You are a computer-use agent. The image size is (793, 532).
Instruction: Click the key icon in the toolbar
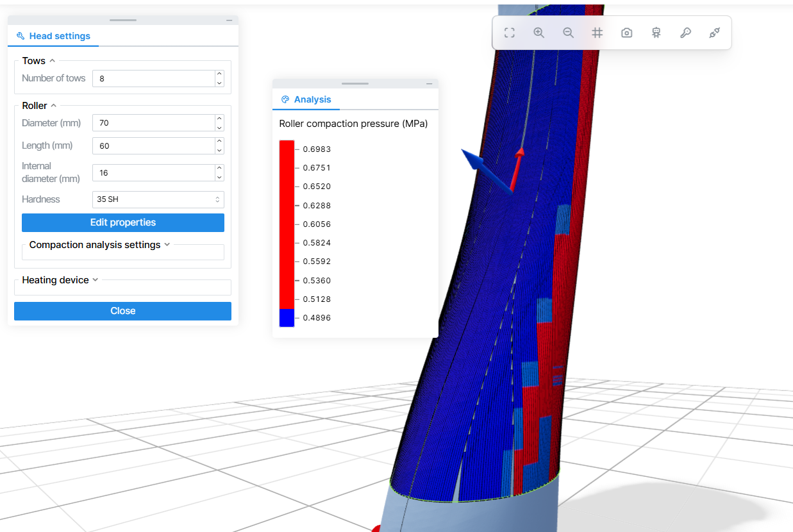coord(685,33)
